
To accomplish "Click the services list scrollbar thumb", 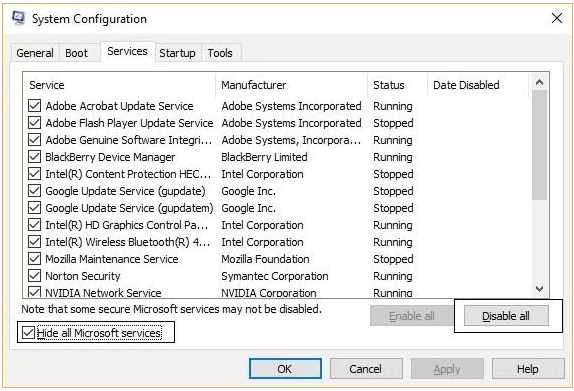I will point(539,145).
